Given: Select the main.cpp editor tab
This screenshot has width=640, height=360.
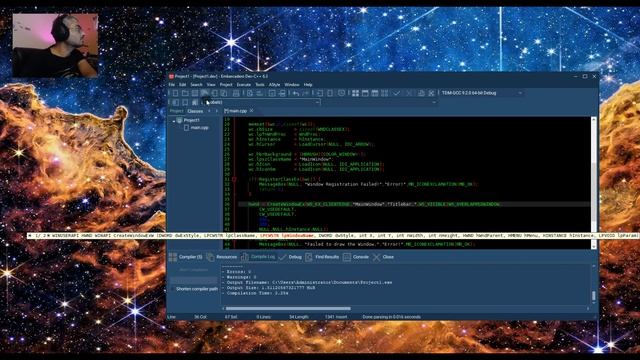Looking at the screenshot, I should point(236,111).
